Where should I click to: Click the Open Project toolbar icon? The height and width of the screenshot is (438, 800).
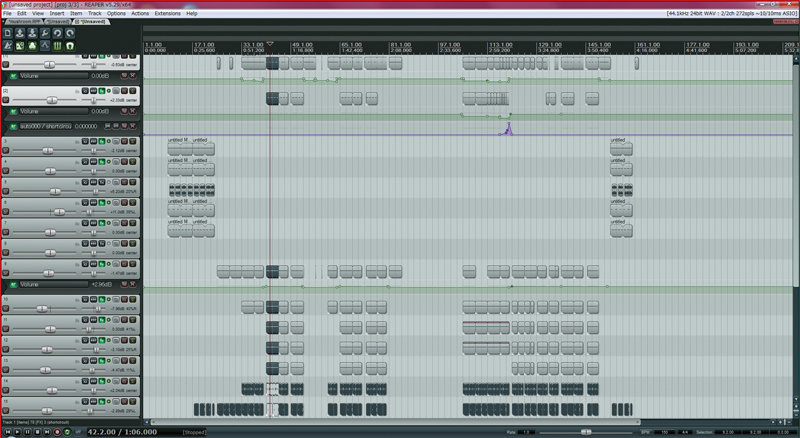click(19, 33)
